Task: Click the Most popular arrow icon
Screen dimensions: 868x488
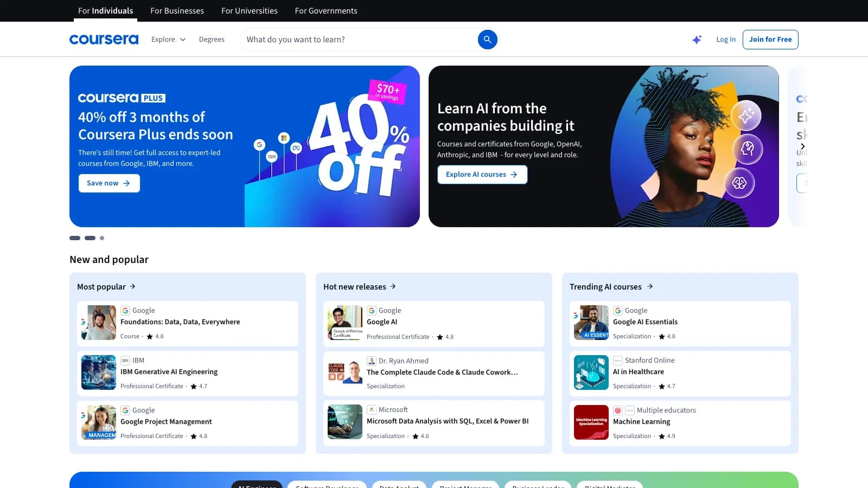Action: point(132,286)
